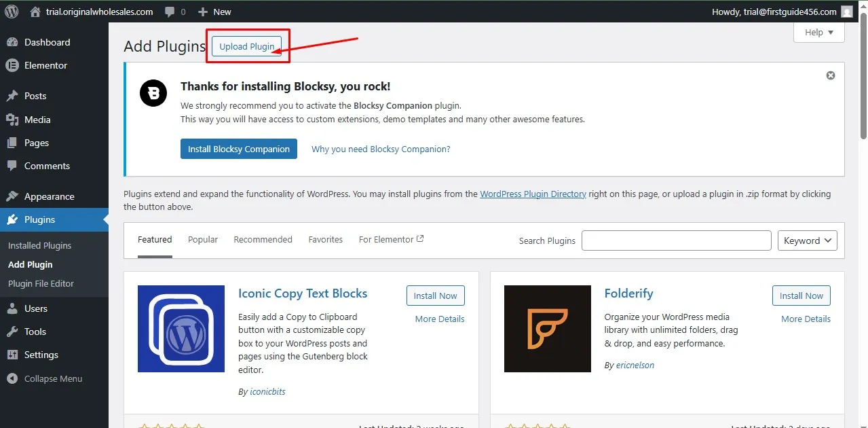The height and width of the screenshot is (428, 868).
Task: Click the Upload Plugin button
Action: pos(246,46)
